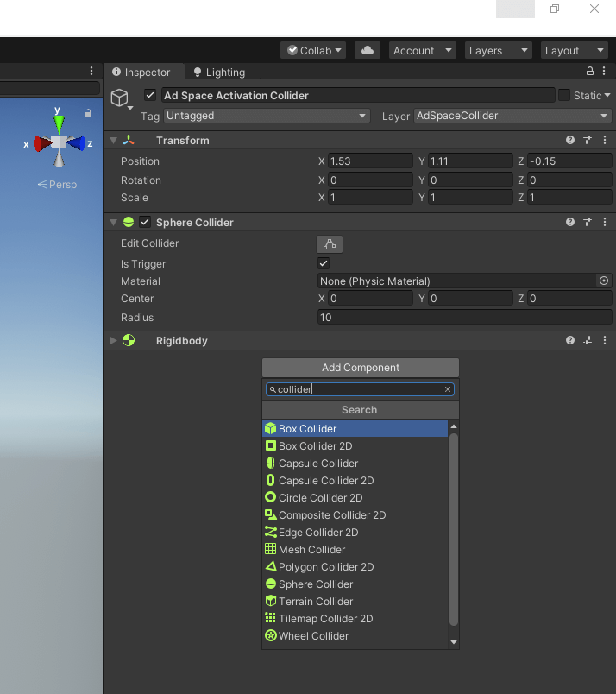Open Rigidbody presets icon
Viewport: 616px width, 694px height.
pyautogui.click(x=588, y=340)
